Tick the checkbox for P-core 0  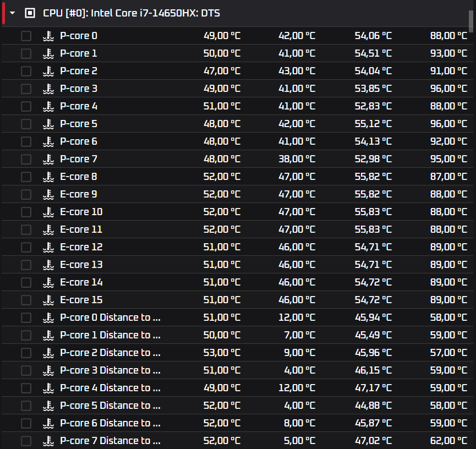(x=26, y=36)
